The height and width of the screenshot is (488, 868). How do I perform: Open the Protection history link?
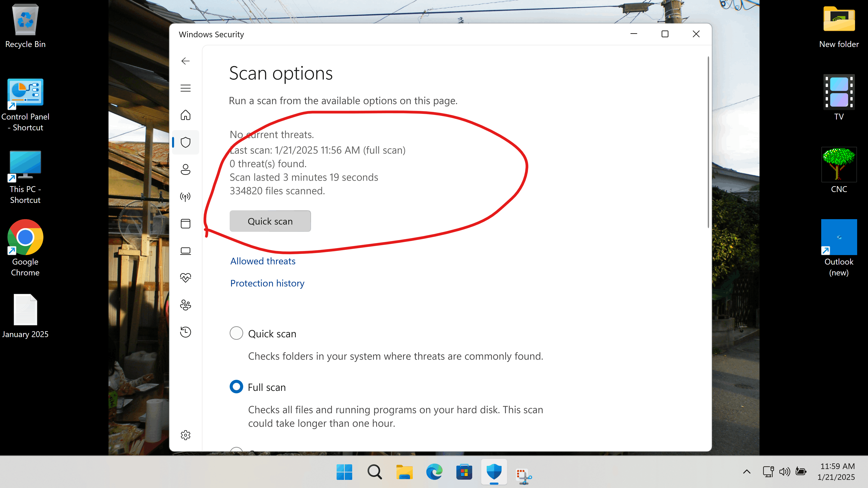[x=267, y=283]
